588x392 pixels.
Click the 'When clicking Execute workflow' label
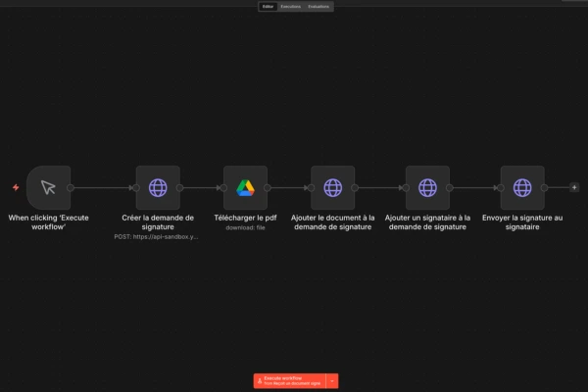click(48, 222)
